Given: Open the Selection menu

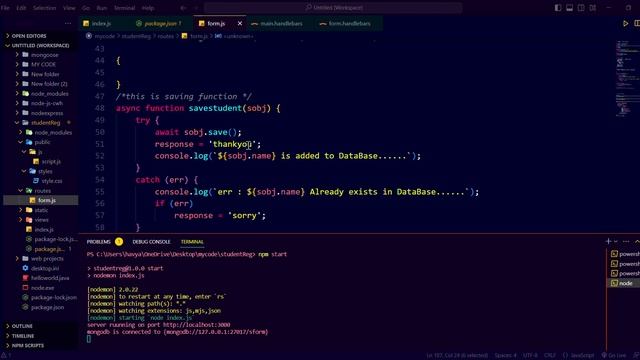Looking at the screenshot, I should click(44, 8).
